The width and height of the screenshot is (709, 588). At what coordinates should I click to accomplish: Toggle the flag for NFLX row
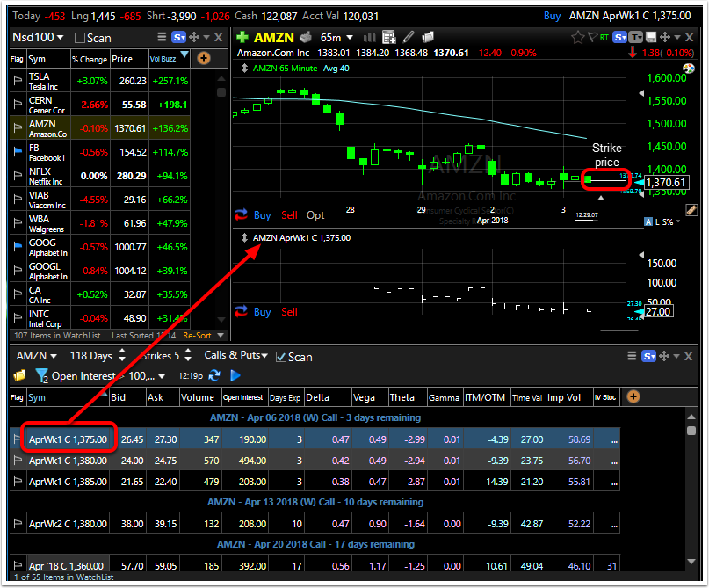point(18,176)
